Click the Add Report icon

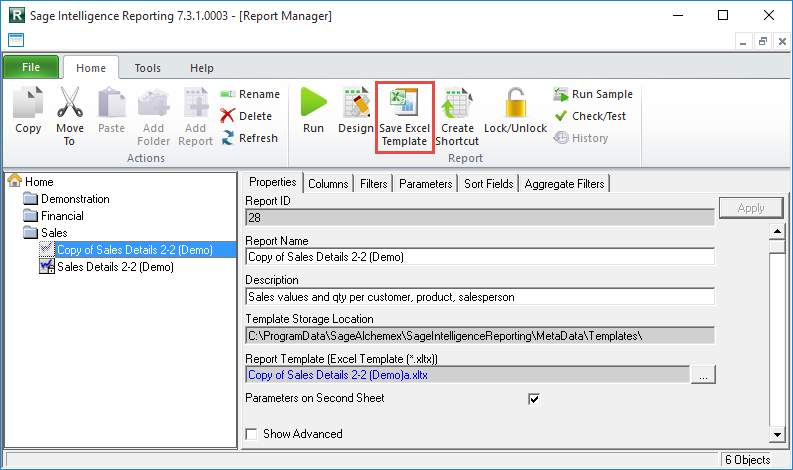click(x=196, y=102)
